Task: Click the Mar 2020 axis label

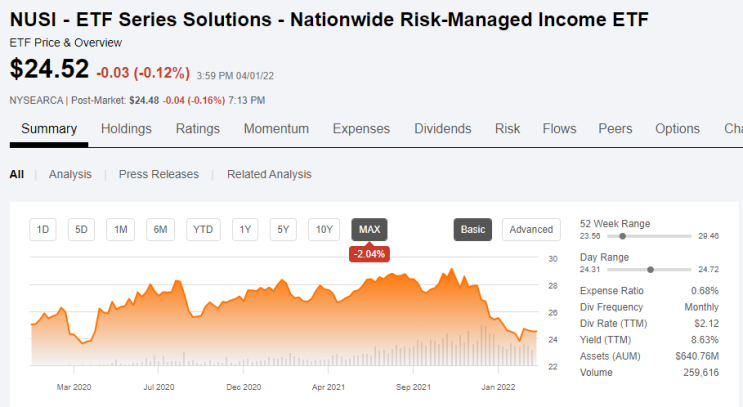Action: (74, 387)
